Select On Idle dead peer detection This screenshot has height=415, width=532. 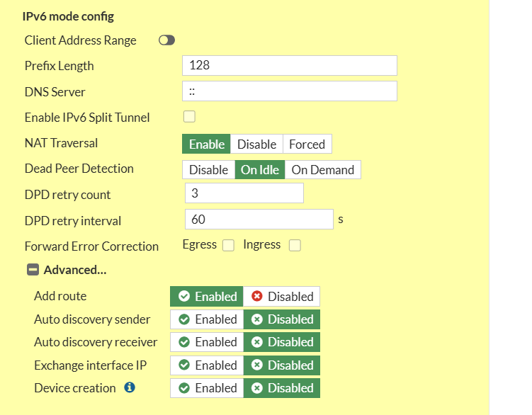(260, 170)
